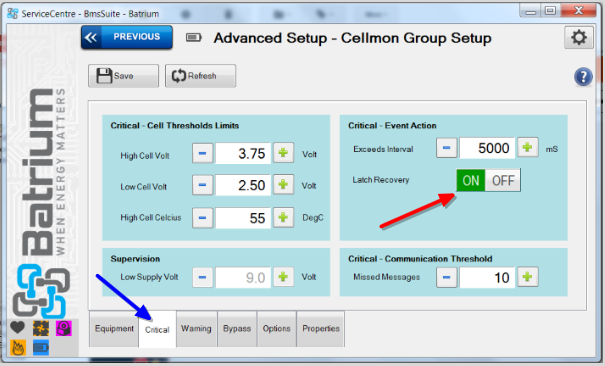Click the orange flame icon in sidebar
Screen dimensions: 605x366
[x=18, y=347]
